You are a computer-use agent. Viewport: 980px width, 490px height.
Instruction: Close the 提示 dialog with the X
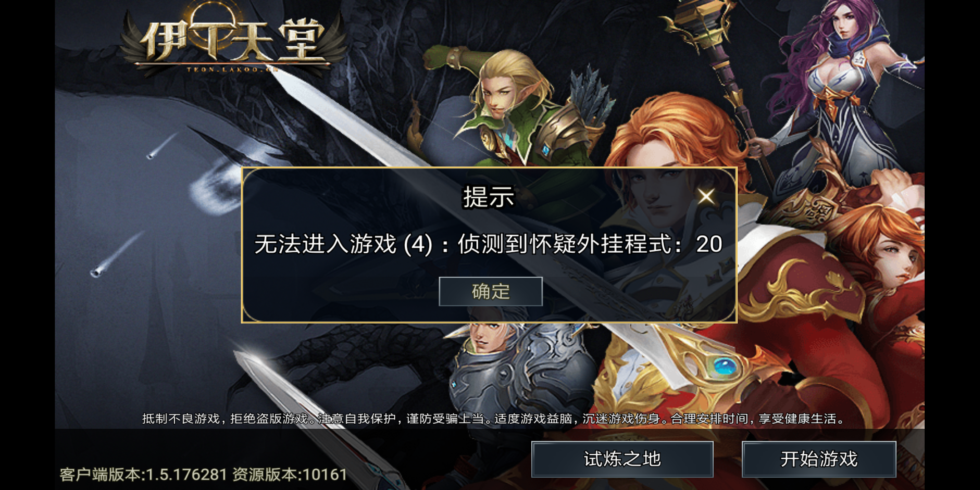coord(706,196)
